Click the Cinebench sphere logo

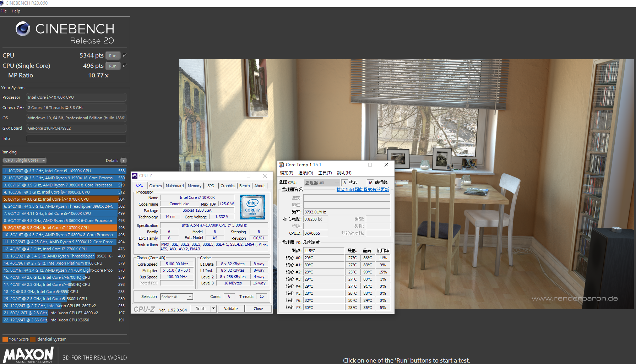[x=23, y=29]
